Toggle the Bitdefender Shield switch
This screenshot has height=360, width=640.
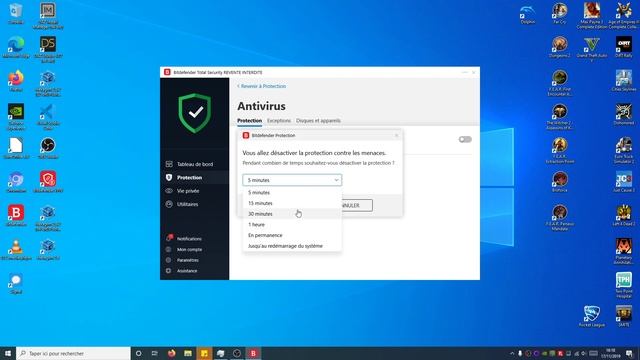tap(465, 139)
